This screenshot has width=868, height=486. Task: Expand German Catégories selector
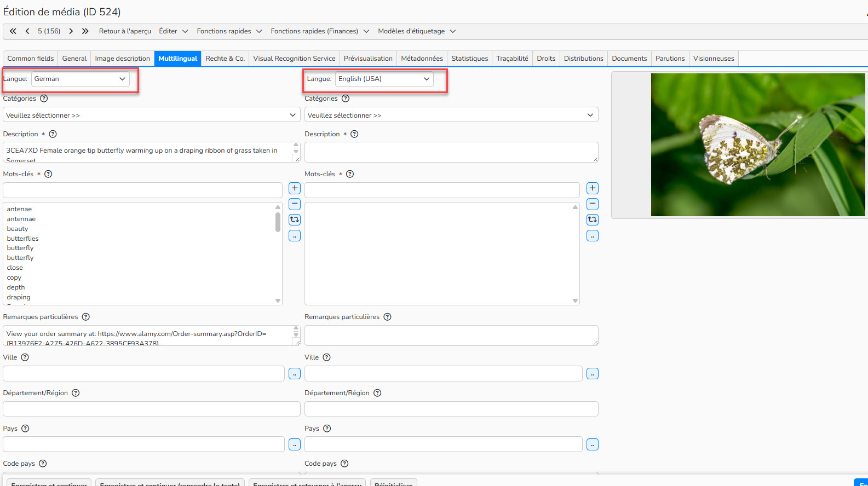pyautogui.click(x=152, y=115)
